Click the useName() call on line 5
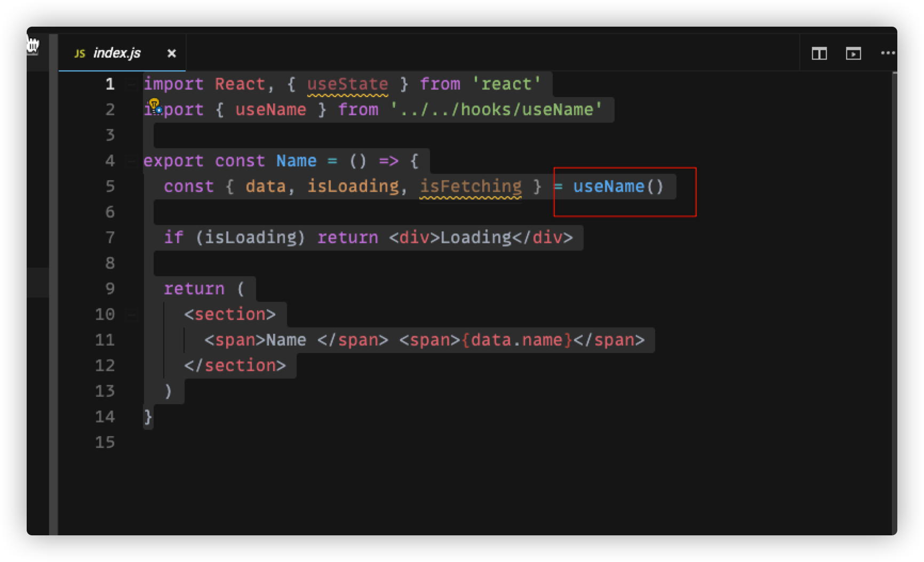Image resolution: width=924 pixels, height=562 pixels. (x=618, y=187)
